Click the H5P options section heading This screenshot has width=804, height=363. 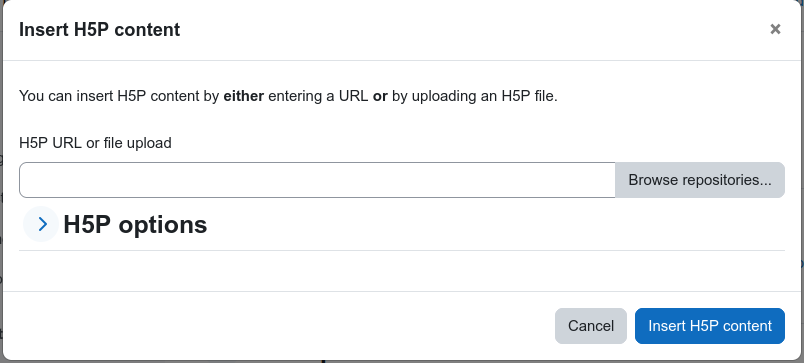click(x=135, y=224)
